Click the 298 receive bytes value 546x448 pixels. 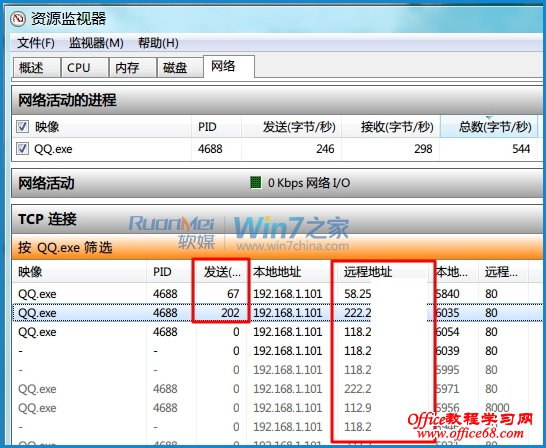click(423, 149)
